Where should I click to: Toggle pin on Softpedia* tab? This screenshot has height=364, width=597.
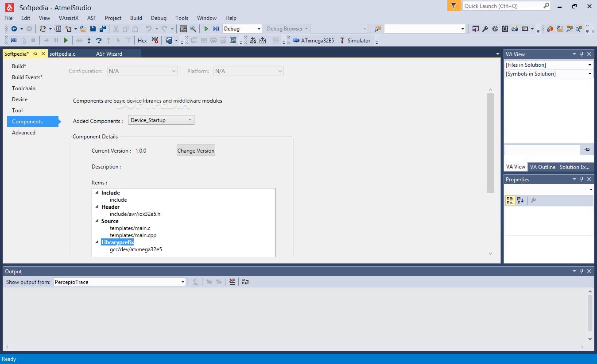pos(35,54)
